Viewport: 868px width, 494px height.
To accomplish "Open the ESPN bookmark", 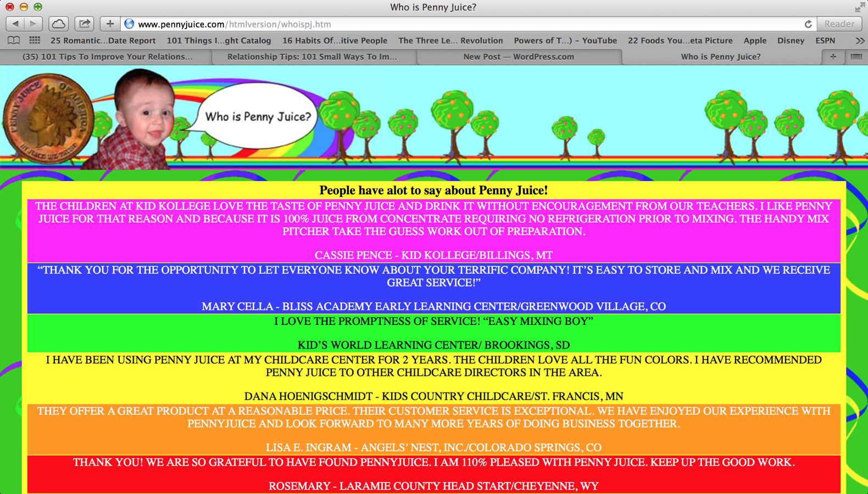I will 825,41.
